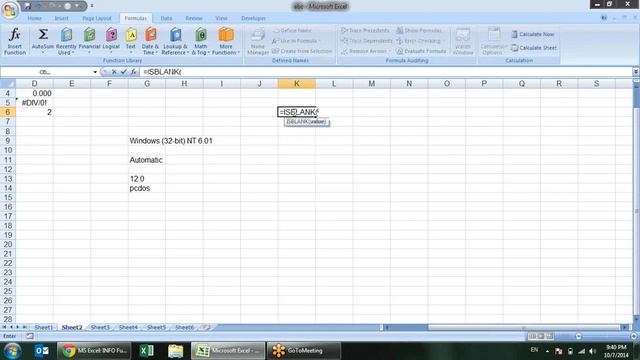Open the Text functions book
Screen dimensions: 640x360
(131, 41)
